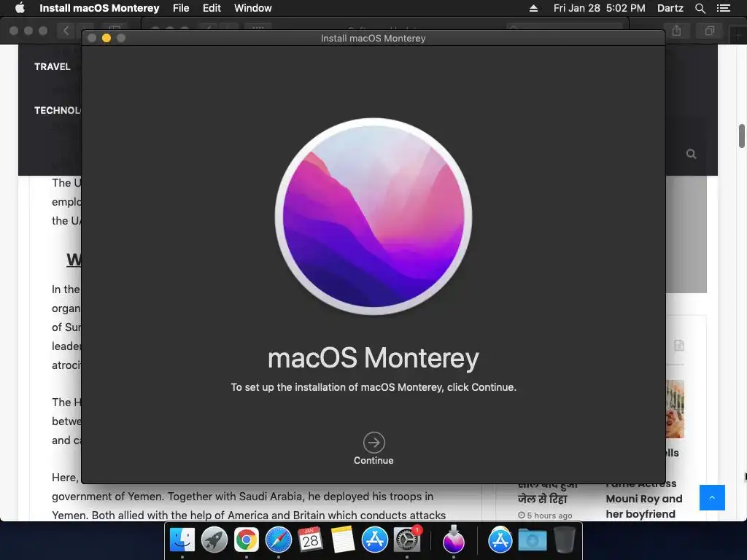Image resolution: width=747 pixels, height=560 pixels.
Task: Open the Window menu
Action: pos(253,8)
